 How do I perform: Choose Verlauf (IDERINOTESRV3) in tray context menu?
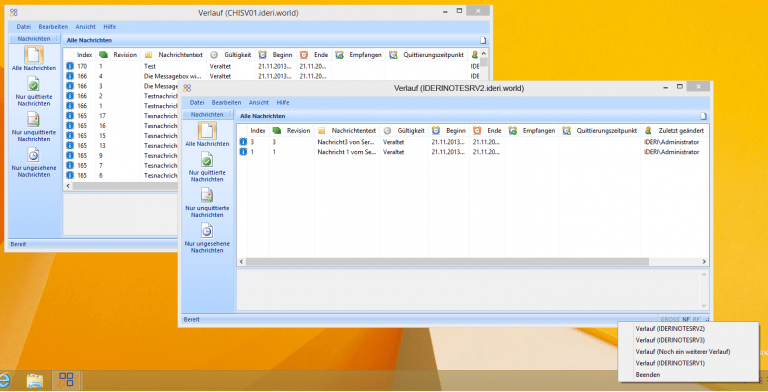click(x=688, y=340)
